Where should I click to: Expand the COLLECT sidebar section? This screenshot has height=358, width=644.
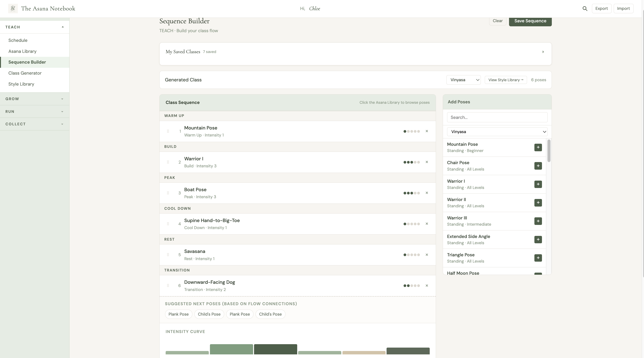(35, 124)
